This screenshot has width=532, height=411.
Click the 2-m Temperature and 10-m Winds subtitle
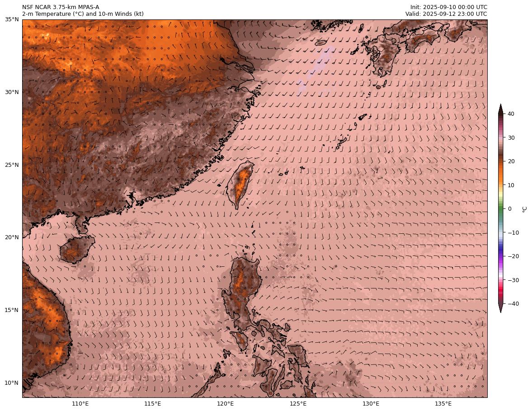tap(83, 14)
